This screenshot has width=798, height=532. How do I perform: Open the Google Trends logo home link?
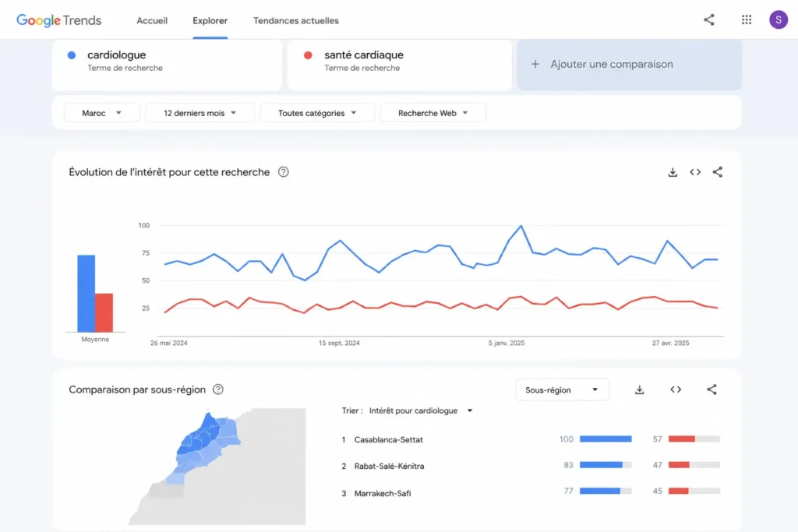tap(59, 20)
